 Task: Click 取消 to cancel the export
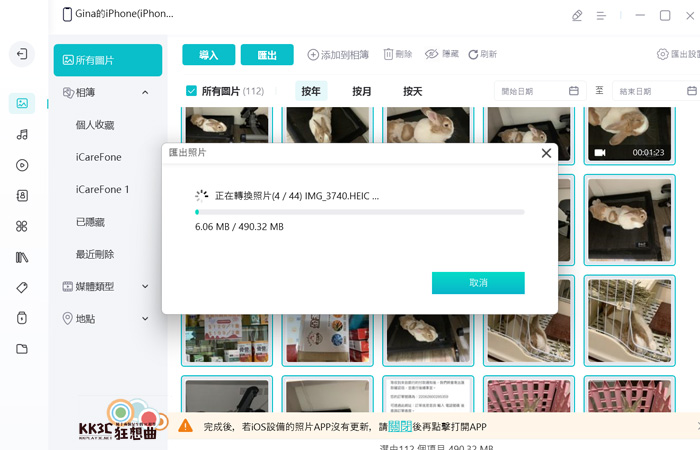[x=478, y=283]
